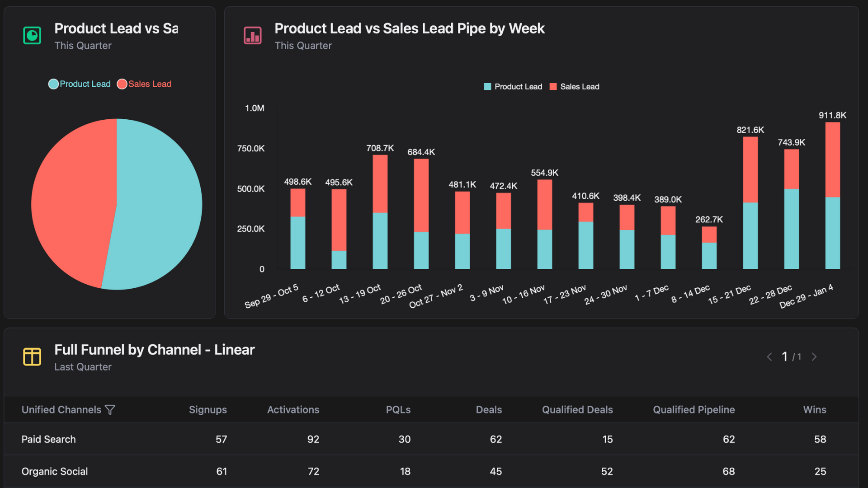Go to next table page arrow

click(814, 357)
